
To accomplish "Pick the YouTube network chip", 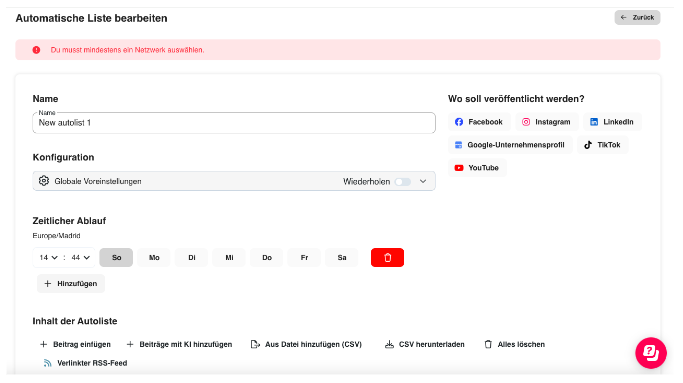I will (477, 168).
